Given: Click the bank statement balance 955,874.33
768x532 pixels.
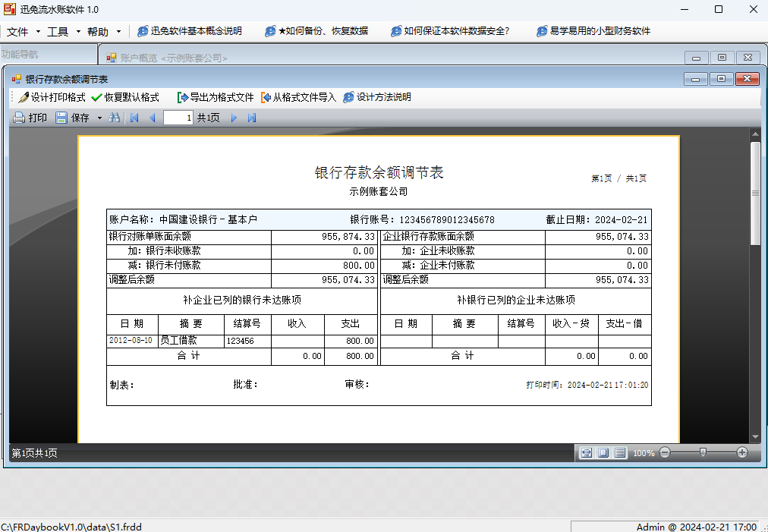Looking at the screenshot, I should [x=348, y=237].
